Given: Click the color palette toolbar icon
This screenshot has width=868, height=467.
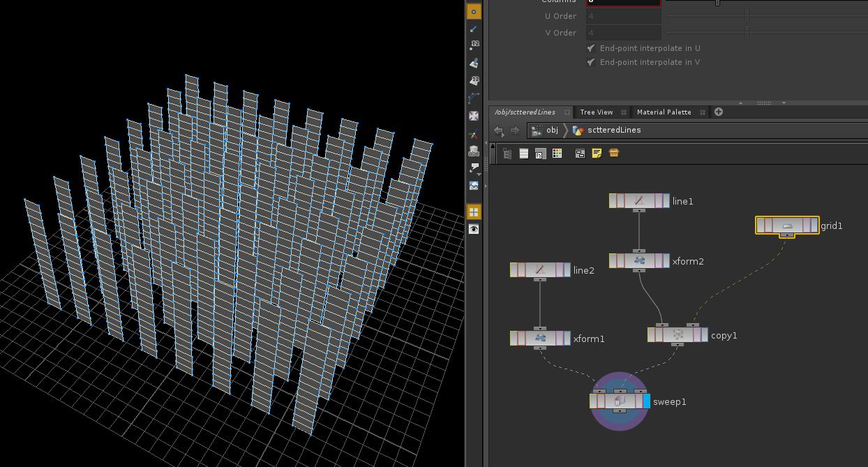Looking at the screenshot, I should click(x=557, y=154).
